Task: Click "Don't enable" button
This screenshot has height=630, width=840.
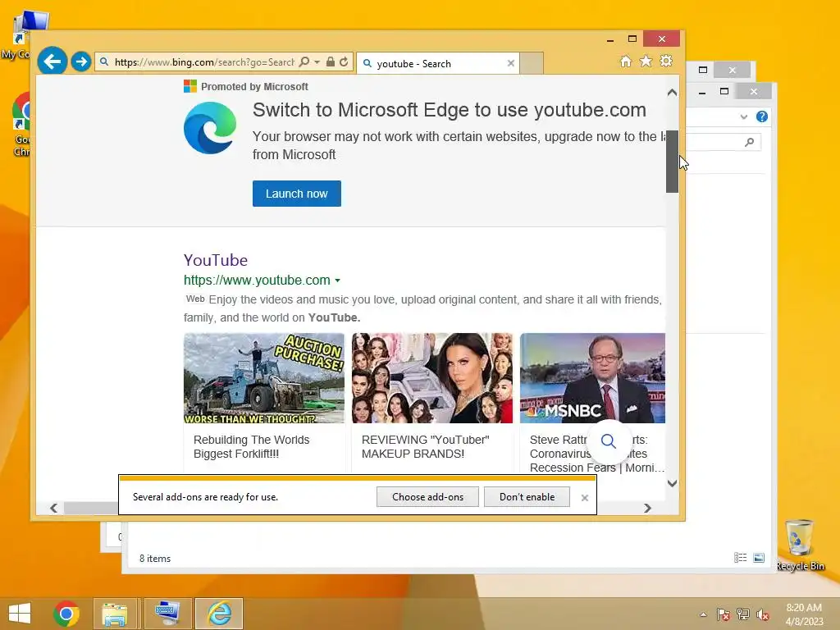Action: [527, 496]
